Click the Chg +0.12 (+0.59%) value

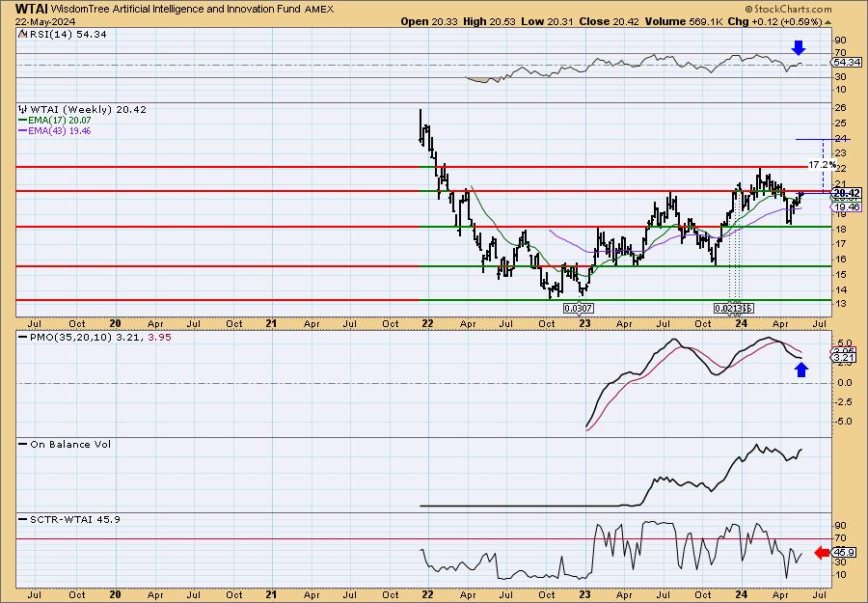coord(775,21)
